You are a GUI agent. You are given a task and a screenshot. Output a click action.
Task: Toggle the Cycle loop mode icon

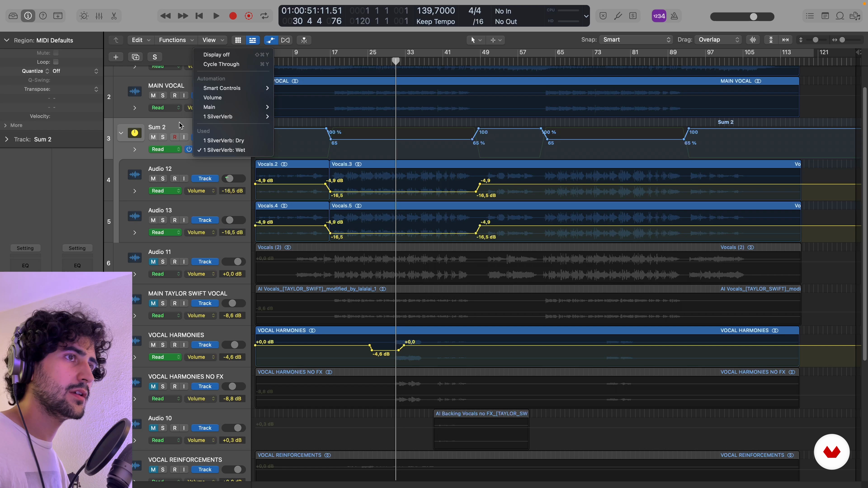264,16
